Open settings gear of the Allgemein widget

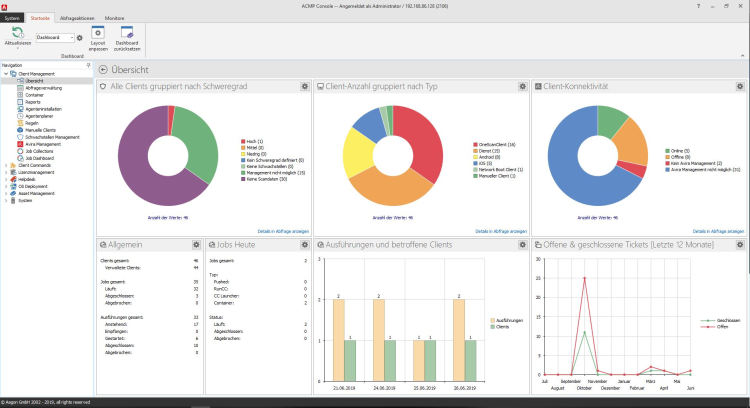pos(196,244)
